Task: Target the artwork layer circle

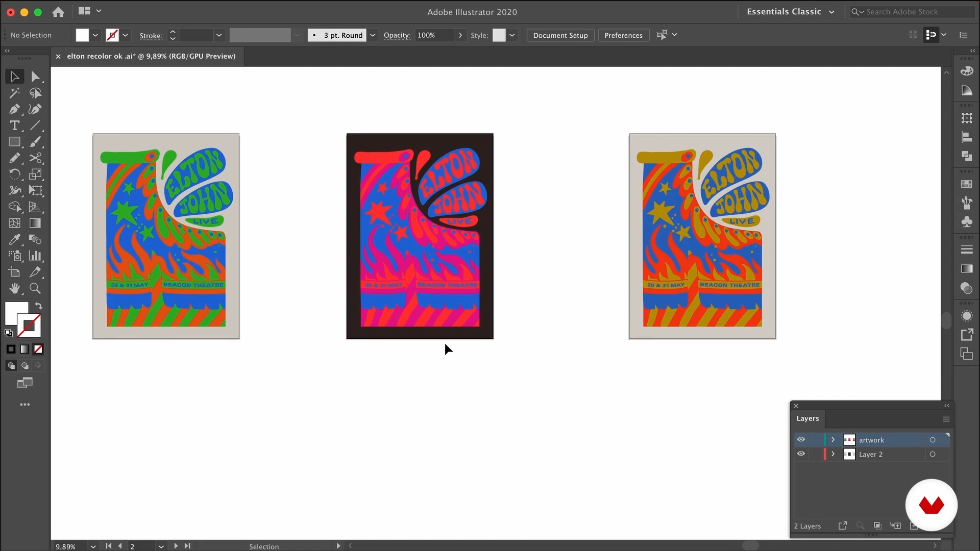Action: point(933,440)
